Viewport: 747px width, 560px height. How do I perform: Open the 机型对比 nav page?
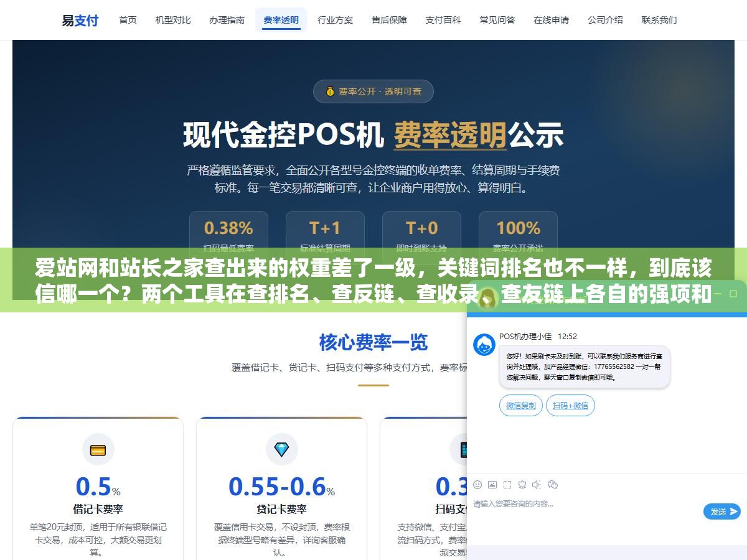point(173,20)
